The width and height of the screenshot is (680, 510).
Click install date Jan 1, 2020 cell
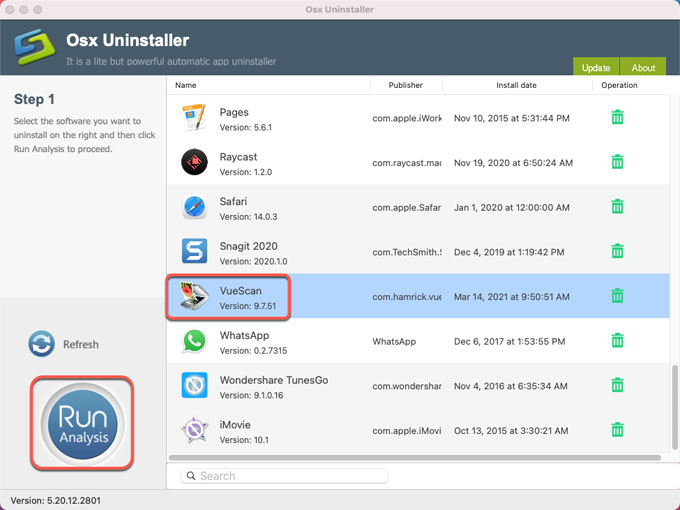[x=511, y=208]
